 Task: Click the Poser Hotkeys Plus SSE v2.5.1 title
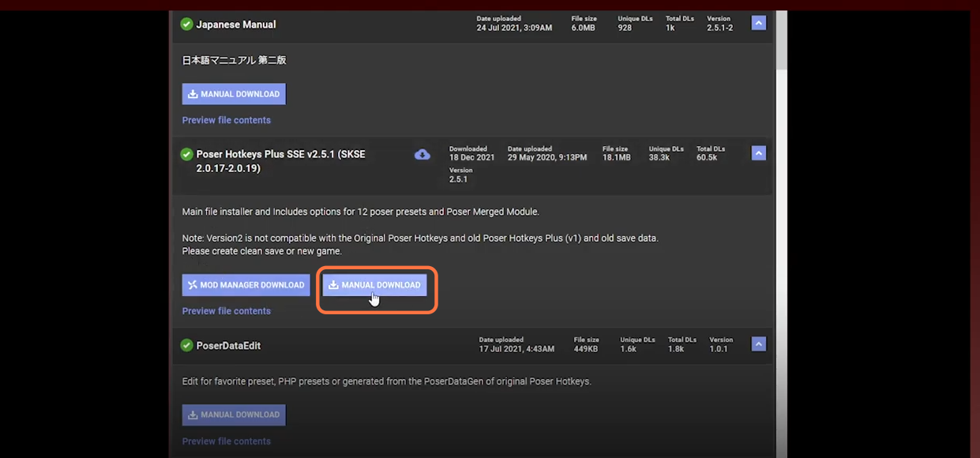280,161
